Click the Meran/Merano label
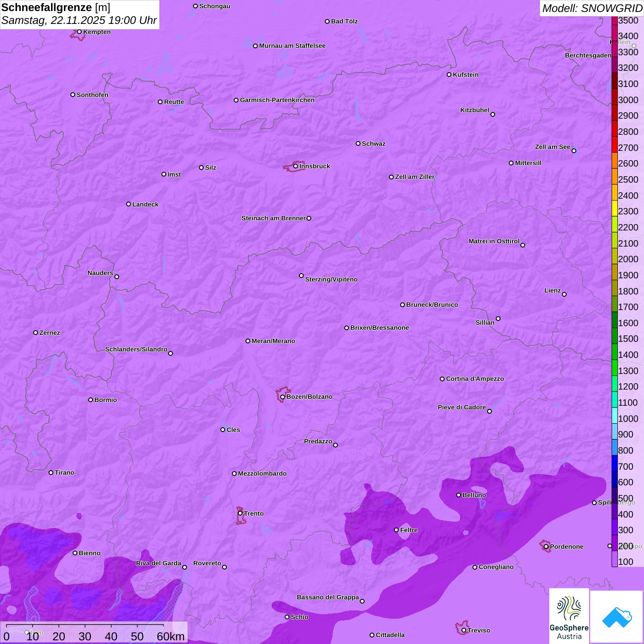 point(273,341)
